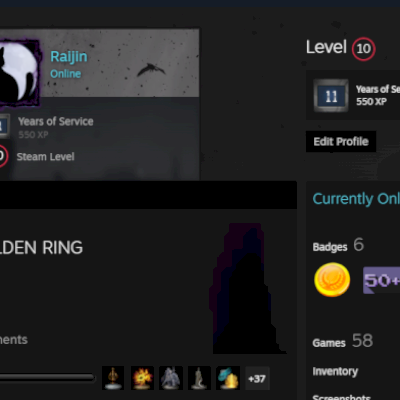Open the 11 Years of Service badge icon
Image resolution: width=400 pixels, height=400 pixels.
331,95
